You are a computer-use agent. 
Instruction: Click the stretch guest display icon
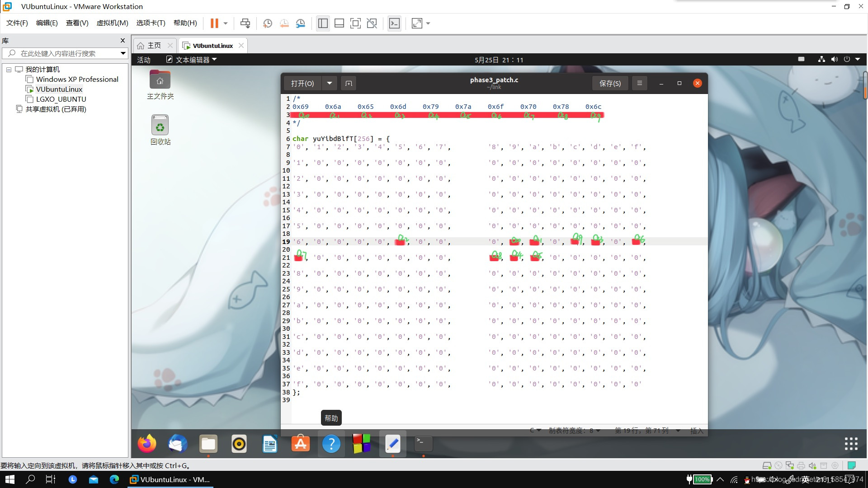417,23
